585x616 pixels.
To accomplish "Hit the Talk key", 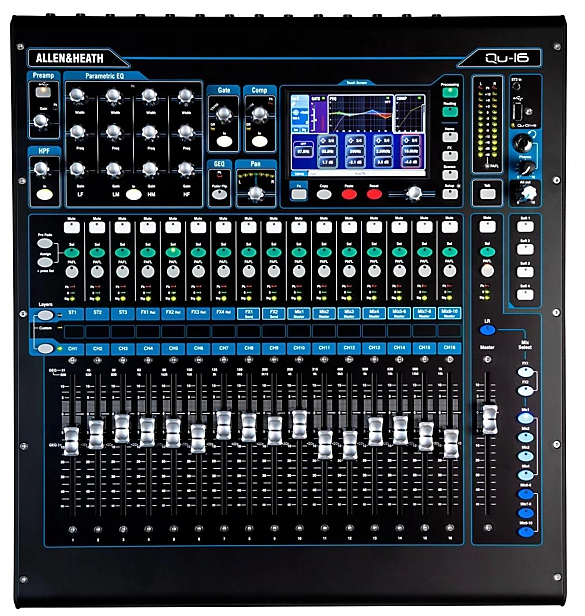I will point(487,194).
